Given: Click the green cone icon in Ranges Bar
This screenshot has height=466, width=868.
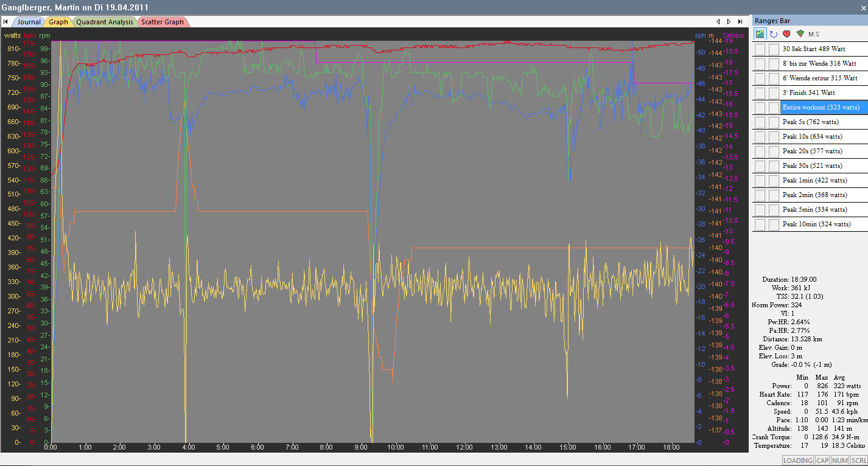Looking at the screenshot, I should [x=800, y=34].
